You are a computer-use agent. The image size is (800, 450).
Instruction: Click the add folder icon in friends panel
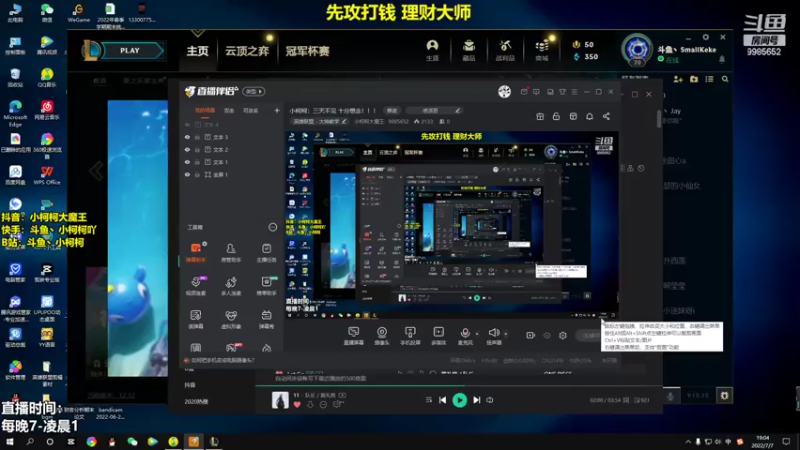(694, 79)
